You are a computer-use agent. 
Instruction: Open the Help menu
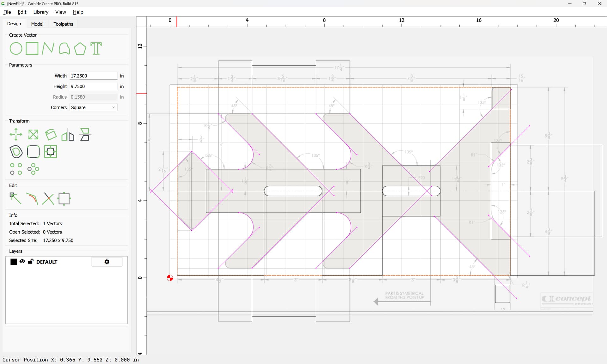coord(78,12)
